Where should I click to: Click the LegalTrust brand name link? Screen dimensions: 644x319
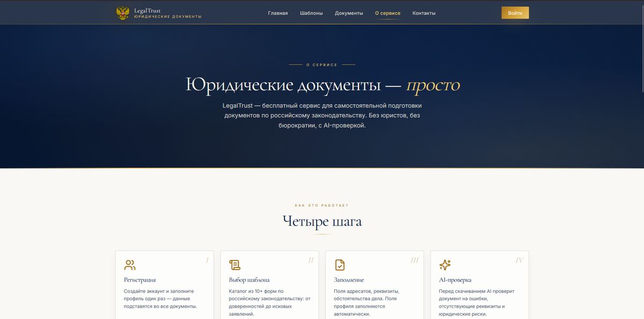pos(147,11)
